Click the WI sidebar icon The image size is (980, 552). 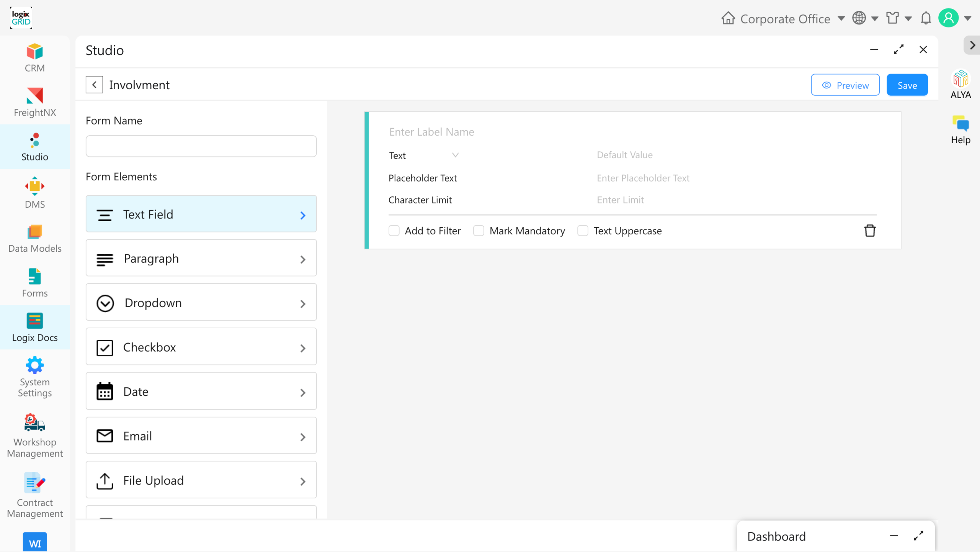34,542
